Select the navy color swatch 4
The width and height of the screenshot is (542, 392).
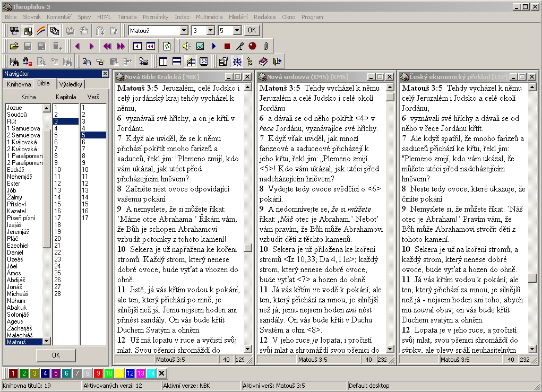coord(45,373)
